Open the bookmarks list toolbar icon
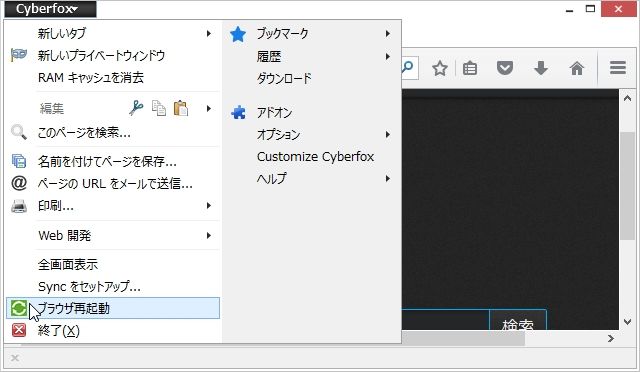Screen dimensions: 640x372 pyautogui.click(x=470, y=68)
